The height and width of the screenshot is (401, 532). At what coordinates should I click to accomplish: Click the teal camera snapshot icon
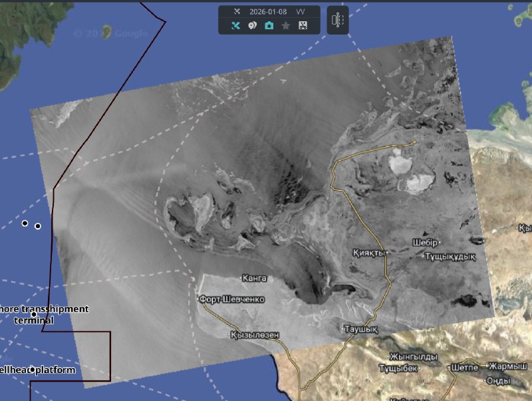(269, 26)
